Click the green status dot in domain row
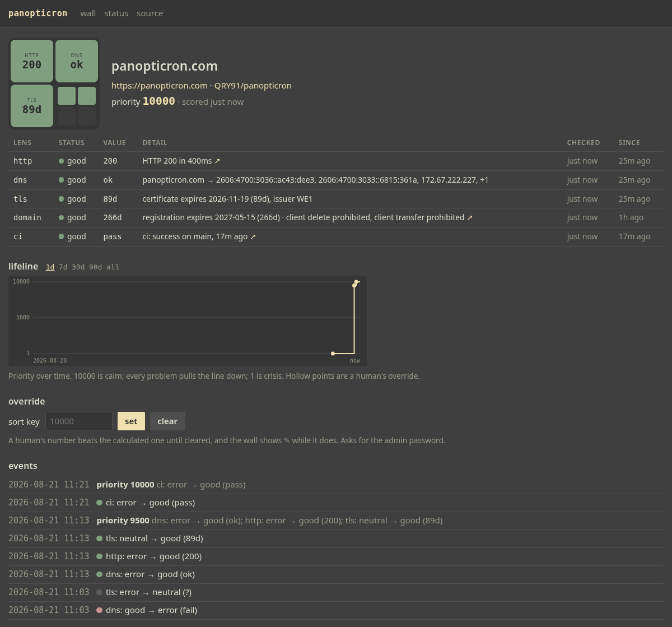Image resolution: width=672 pixels, height=627 pixels. pos(62,217)
